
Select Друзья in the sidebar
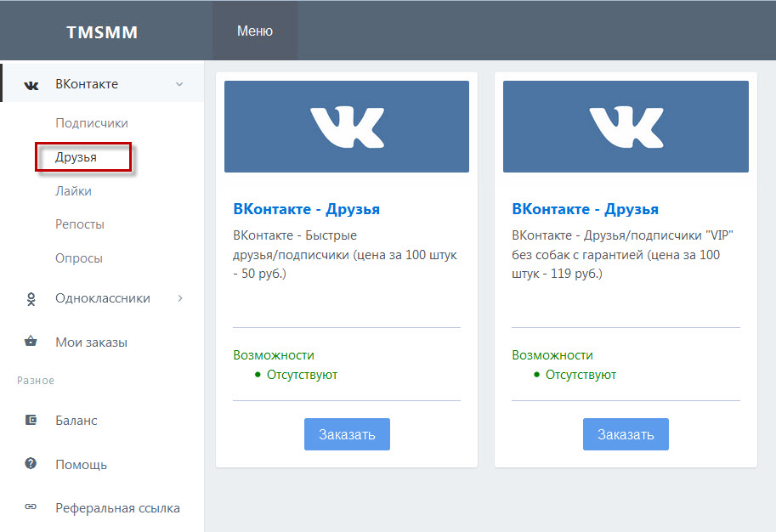coord(76,157)
